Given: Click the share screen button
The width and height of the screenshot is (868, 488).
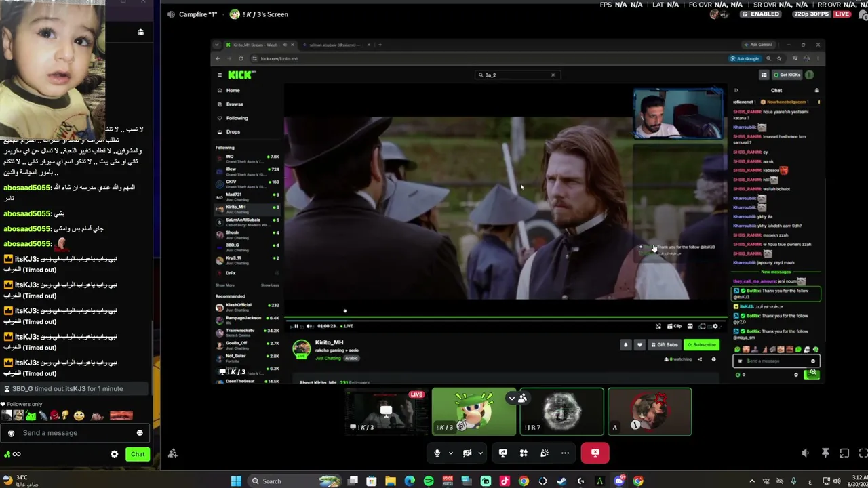Looking at the screenshot, I should point(502,453).
